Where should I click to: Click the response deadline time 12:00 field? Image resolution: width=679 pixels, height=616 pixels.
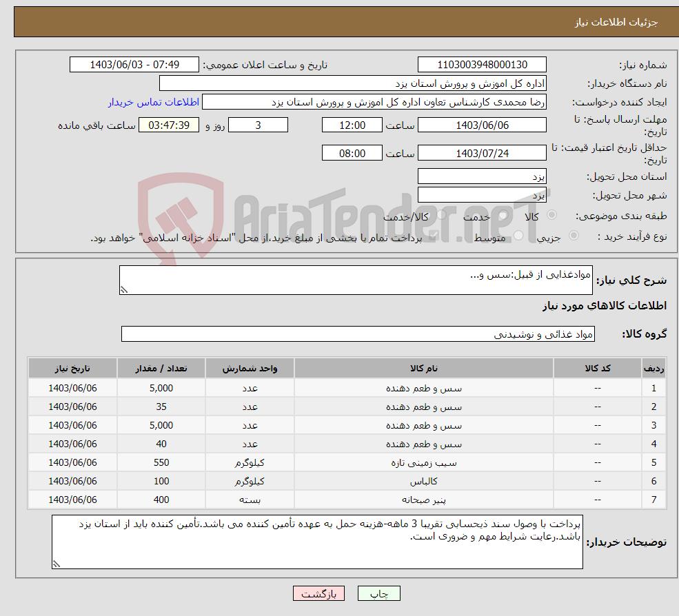[x=352, y=125]
